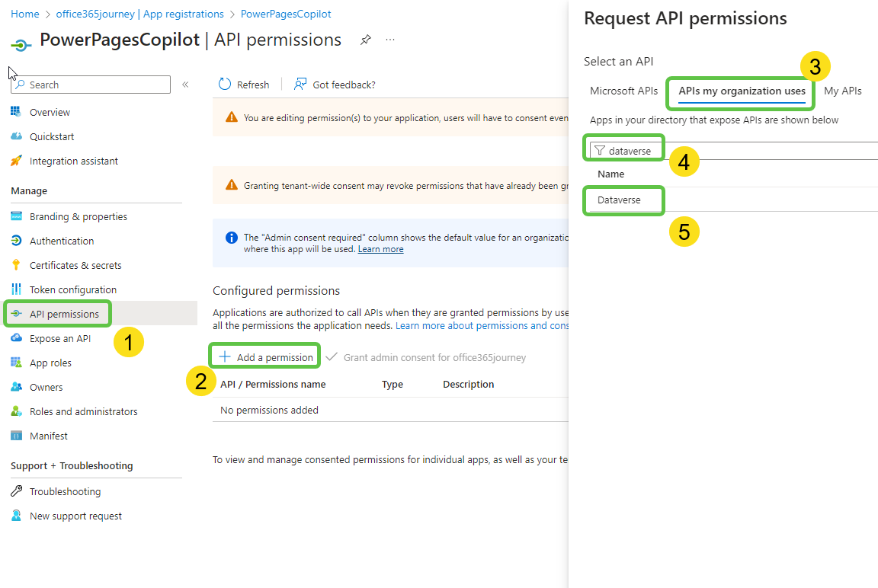
Task: Open the Integration assistant
Action: pos(72,161)
